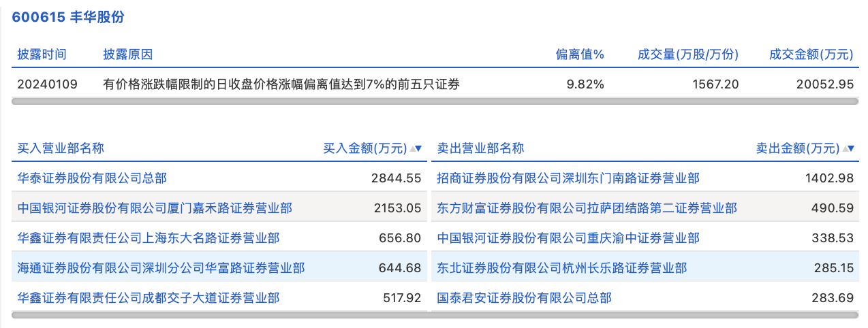Sort by 卖出金额 using arrow icon
The image size is (868, 328).
point(848,148)
